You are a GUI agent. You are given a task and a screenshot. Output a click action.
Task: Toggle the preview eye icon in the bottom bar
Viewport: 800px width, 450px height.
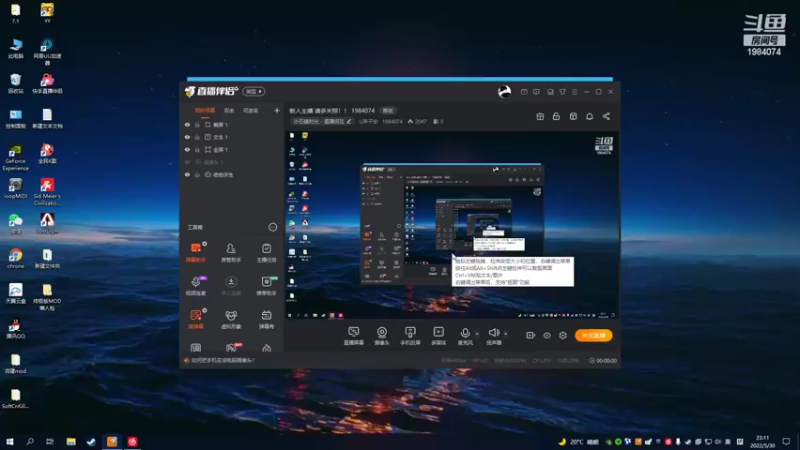(546, 335)
